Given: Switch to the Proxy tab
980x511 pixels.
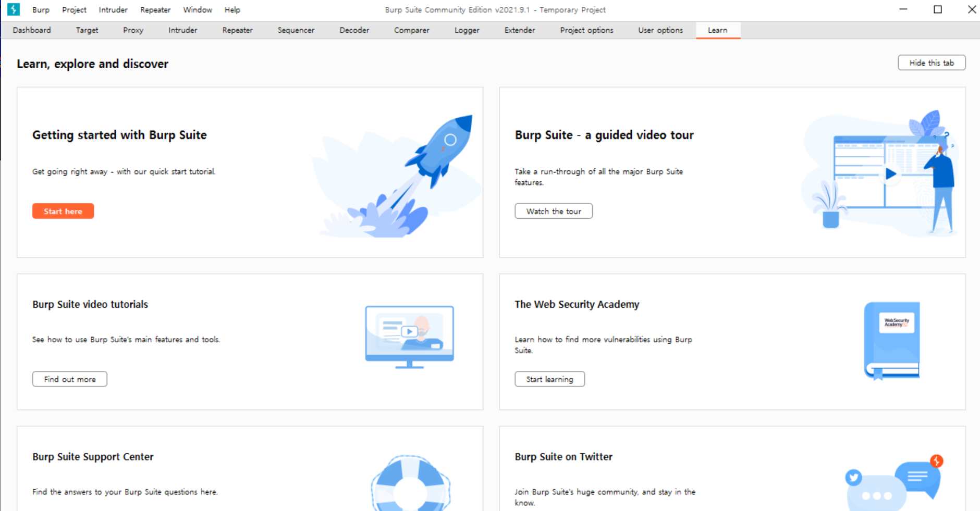Looking at the screenshot, I should tap(133, 30).
